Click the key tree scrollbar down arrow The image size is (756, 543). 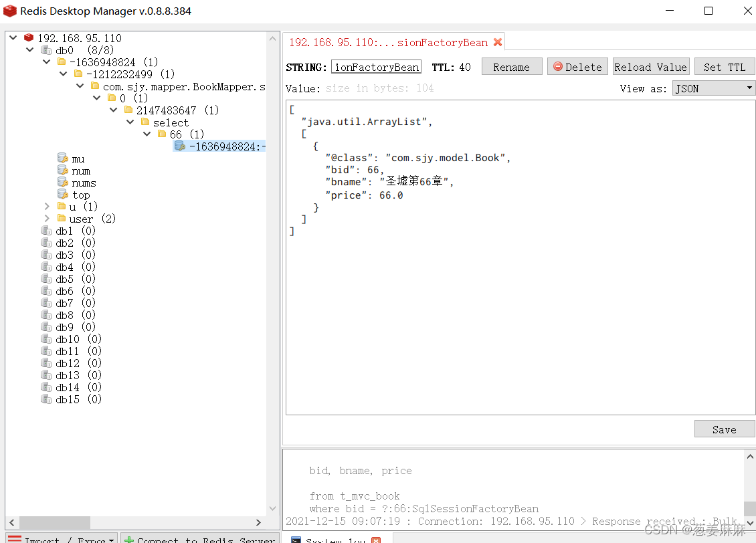(x=272, y=508)
